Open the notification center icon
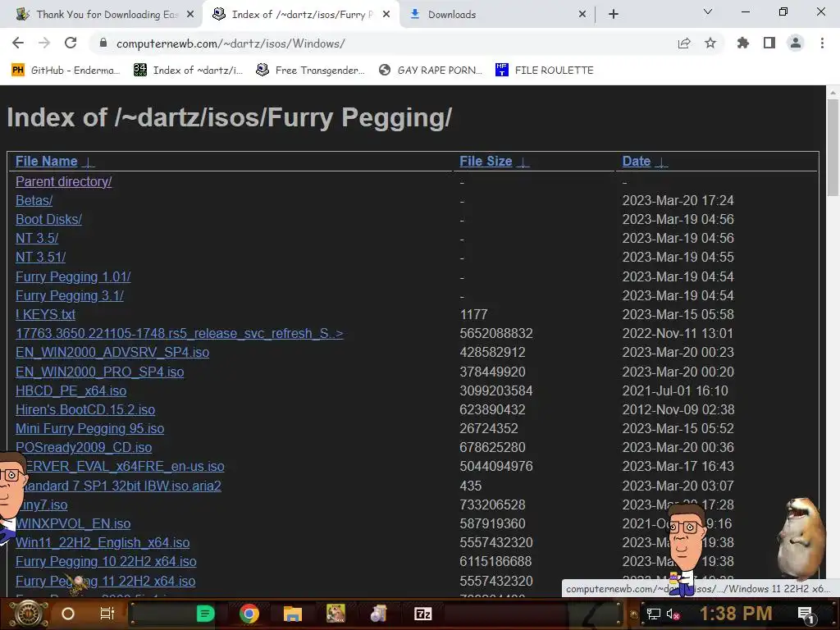Screen dimensions: 840x630 (806, 614)
